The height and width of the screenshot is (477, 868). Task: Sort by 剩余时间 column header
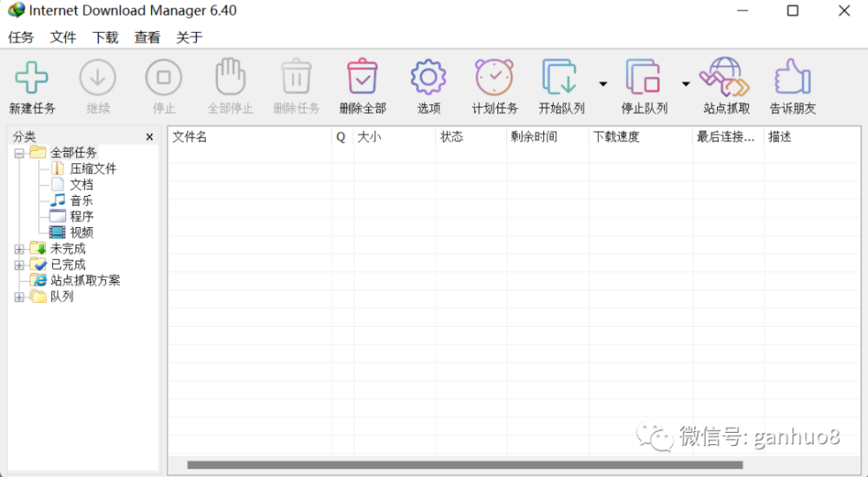tap(548, 137)
